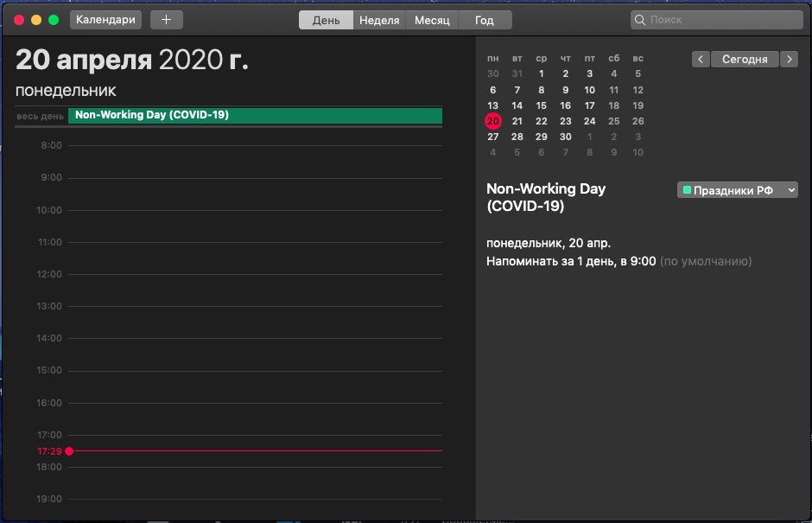Jump to today with Сегодня button
This screenshot has width=812, height=523.
pyautogui.click(x=745, y=59)
